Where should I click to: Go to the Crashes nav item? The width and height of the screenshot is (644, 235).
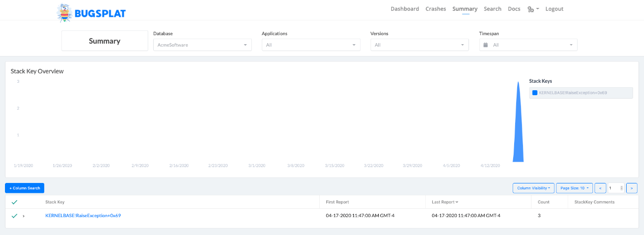(436, 9)
